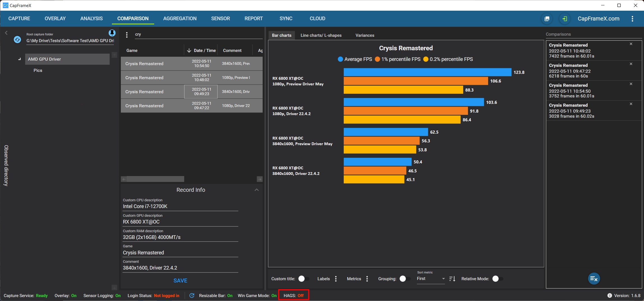Open the Sort metric dropdown

coord(431,279)
